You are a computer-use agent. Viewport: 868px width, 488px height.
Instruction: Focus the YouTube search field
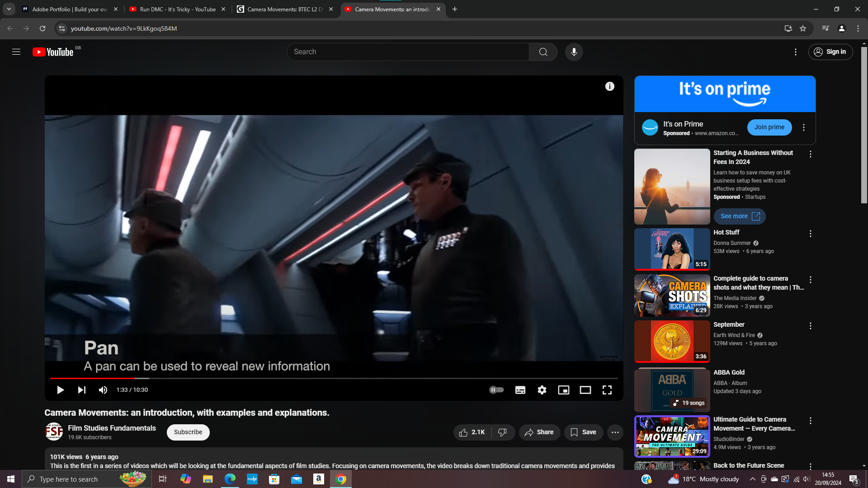pos(408,52)
